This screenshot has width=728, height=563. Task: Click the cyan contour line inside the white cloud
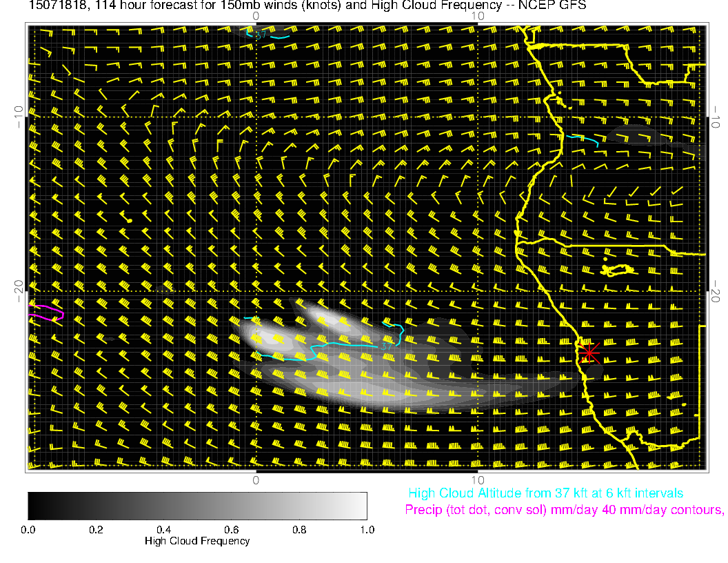point(317,350)
